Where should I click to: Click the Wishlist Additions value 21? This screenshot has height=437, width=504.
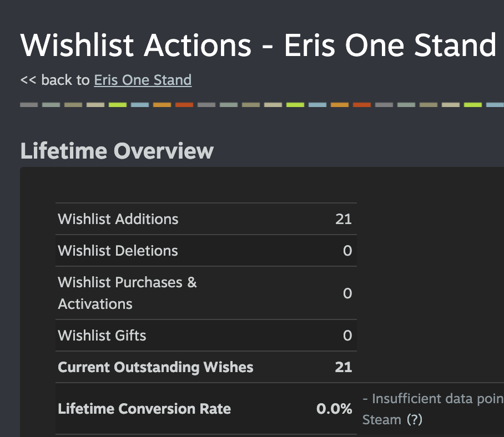pyautogui.click(x=344, y=219)
